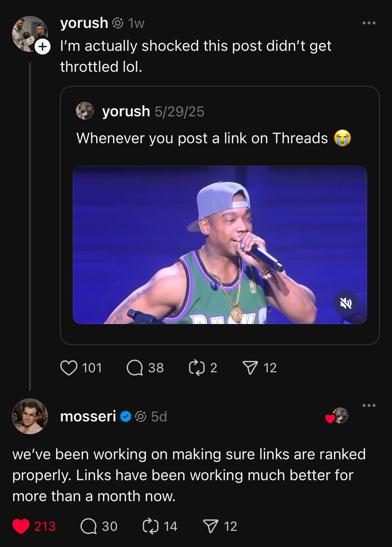Follow yorush via the plus badge on avatar
Viewport: 392px width, 547px height.
(43, 47)
